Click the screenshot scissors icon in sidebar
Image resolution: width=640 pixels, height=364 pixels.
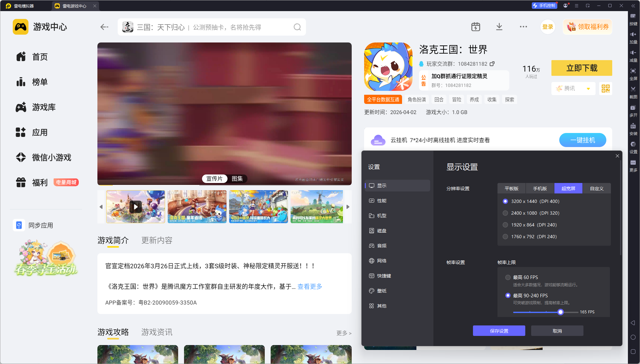pos(633,89)
